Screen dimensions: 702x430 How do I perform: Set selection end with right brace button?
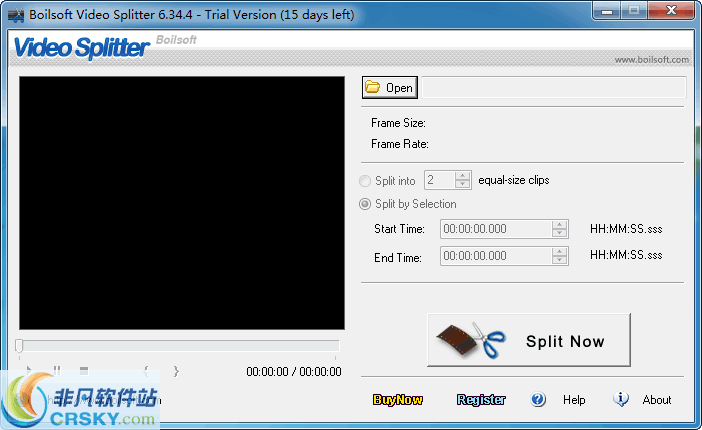pos(176,371)
